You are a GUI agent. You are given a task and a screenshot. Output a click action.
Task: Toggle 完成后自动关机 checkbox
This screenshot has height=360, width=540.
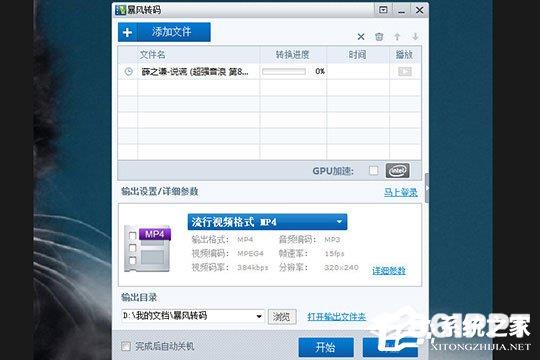(x=126, y=346)
